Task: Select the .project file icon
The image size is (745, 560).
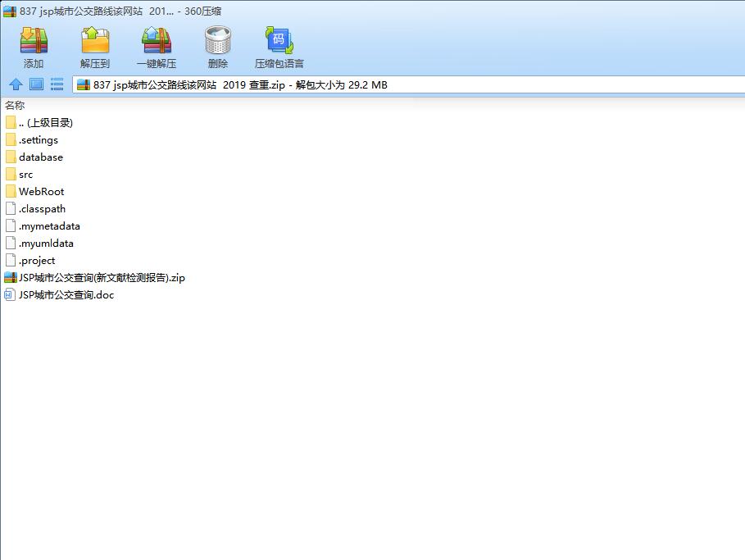Action: click(11, 260)
